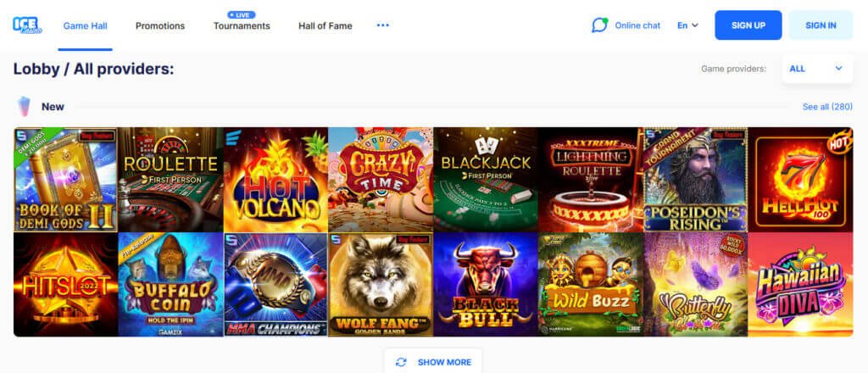The width and height of the screenshot is (868, 373).
Task: Click the crystal icon next to New
Action: pos(24,106)
